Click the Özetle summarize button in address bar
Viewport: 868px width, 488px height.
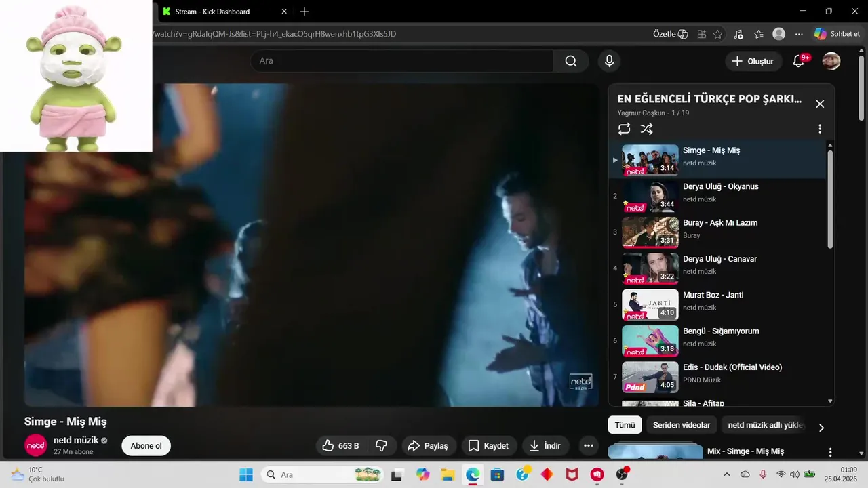pos(671,34)
